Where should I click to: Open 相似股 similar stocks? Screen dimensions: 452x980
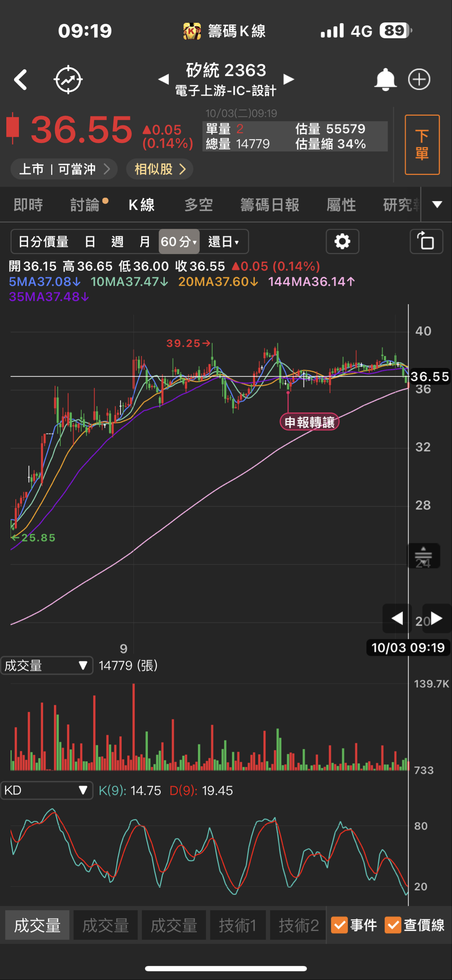[x=160, y=169]
